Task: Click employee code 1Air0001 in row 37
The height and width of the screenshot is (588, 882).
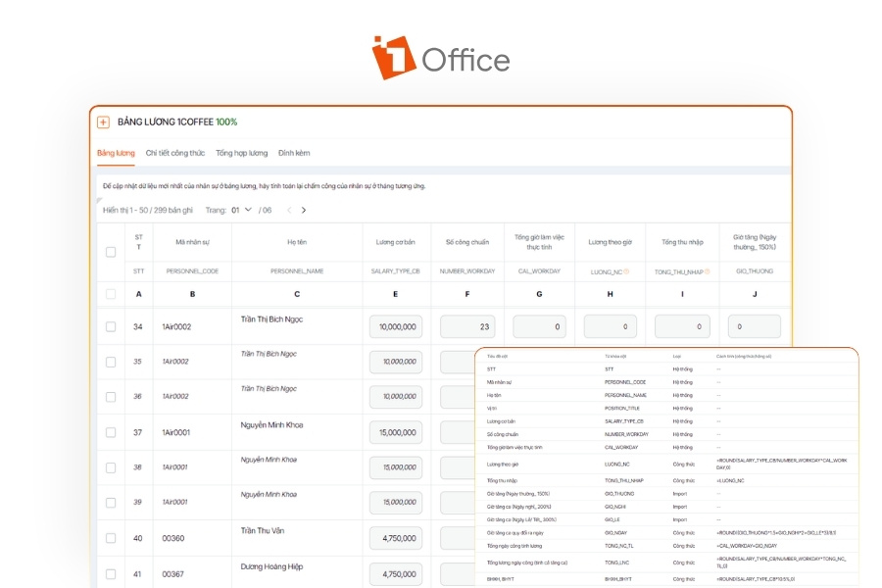Action: click(176, 433)
